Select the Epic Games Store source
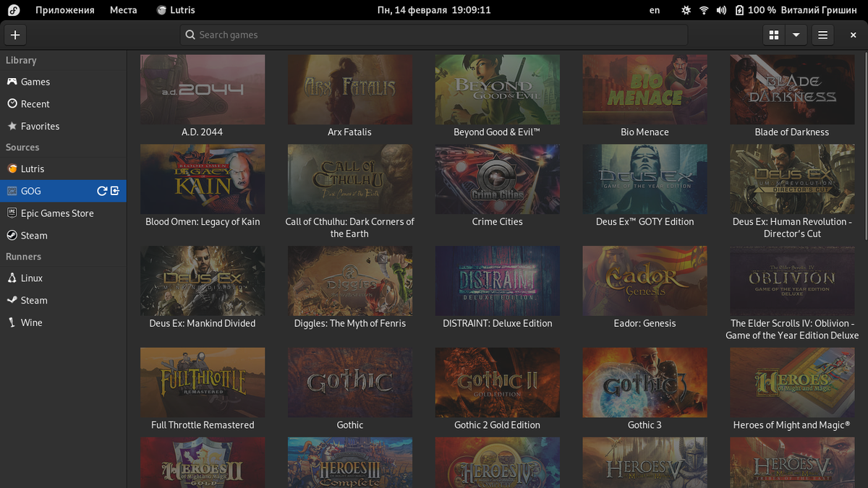The image size is (868, 488). pyautogui.click(x=63, y=213)
